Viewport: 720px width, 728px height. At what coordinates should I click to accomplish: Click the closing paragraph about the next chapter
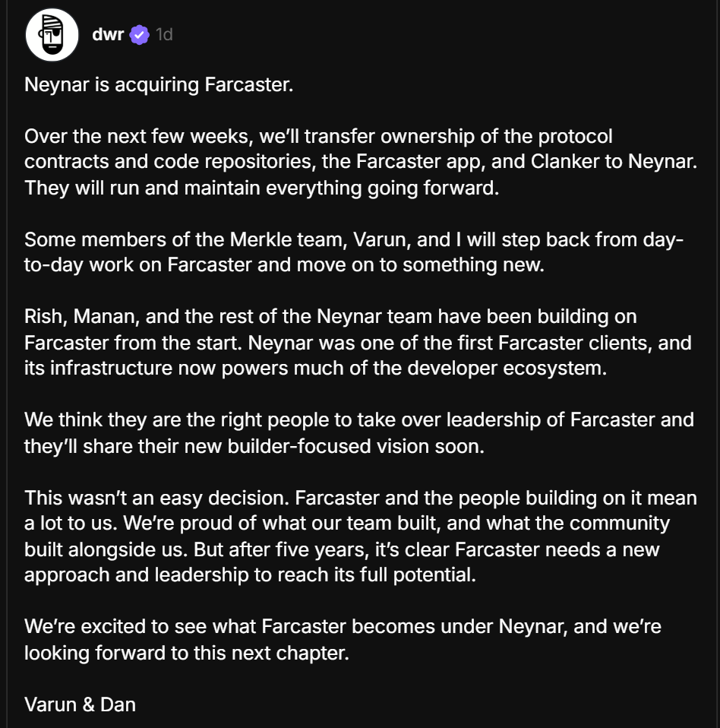coord(342,640)
